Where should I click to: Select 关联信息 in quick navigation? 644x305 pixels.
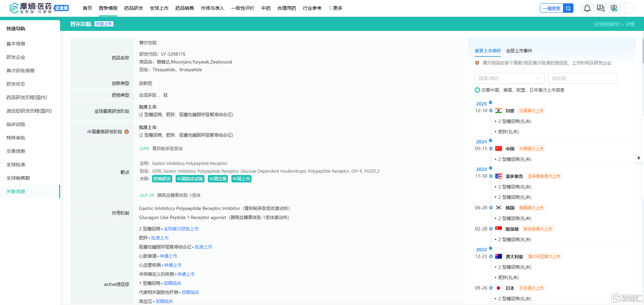click(x=16, y=191)
